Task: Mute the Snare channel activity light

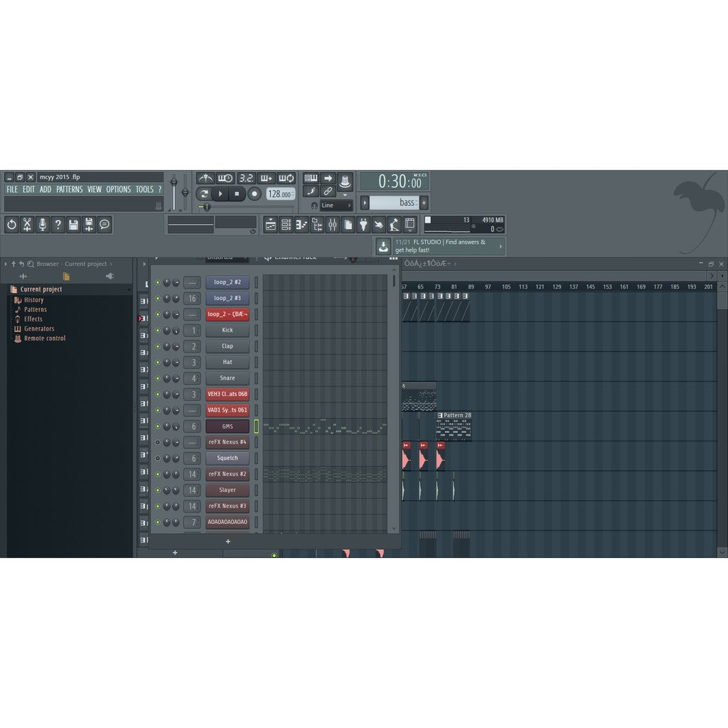Action: (158, 378)
